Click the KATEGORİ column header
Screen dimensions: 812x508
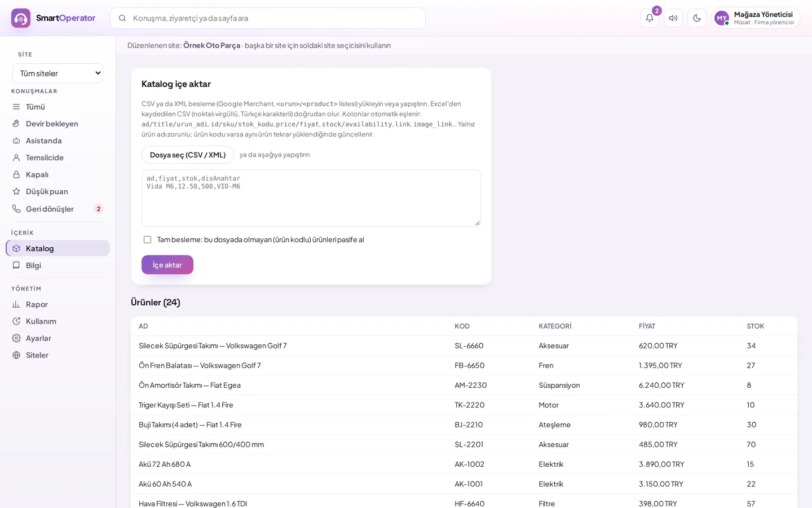coord(555,326)
